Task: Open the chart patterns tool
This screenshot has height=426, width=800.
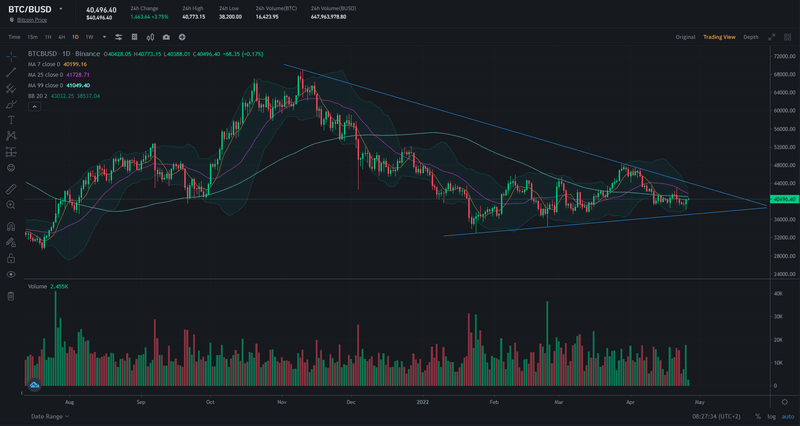Action: coord(11,136)
